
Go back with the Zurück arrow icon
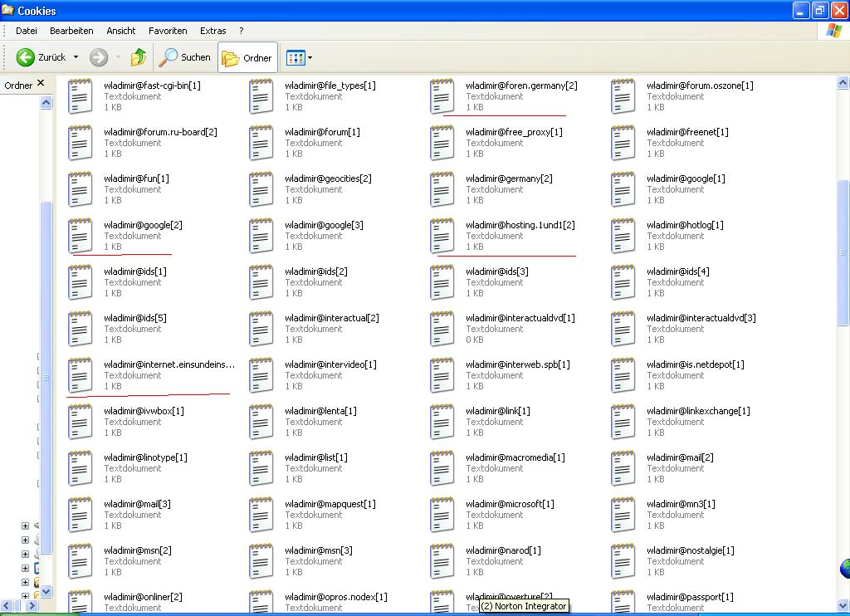pyautogui.click(x=26, y=57)
